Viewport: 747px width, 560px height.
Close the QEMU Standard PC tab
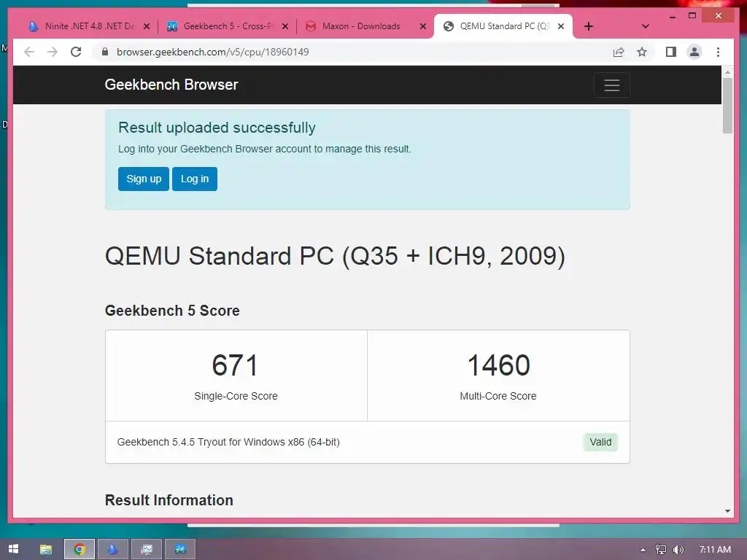click(x=561, y=26)
